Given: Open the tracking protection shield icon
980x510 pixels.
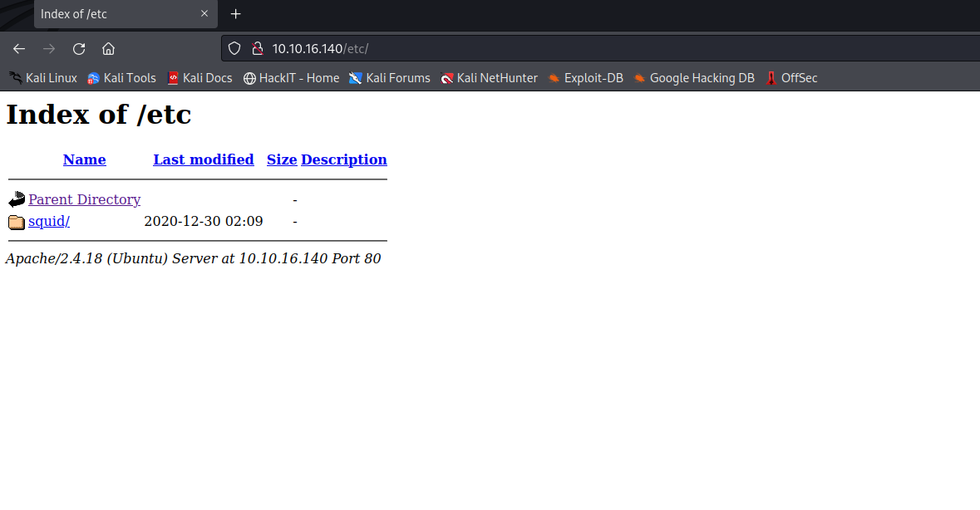Looking at the screenshot, I should coord(234,49).
